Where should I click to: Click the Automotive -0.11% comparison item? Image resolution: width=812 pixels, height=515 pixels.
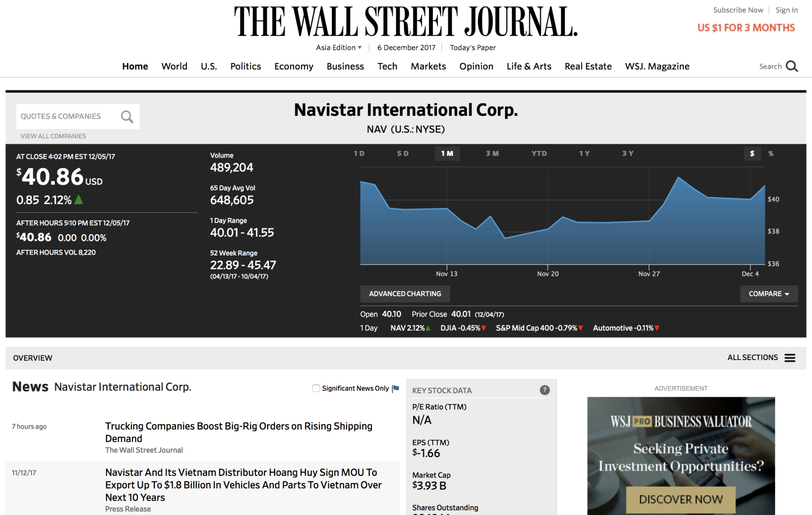(x=626, y=328)
